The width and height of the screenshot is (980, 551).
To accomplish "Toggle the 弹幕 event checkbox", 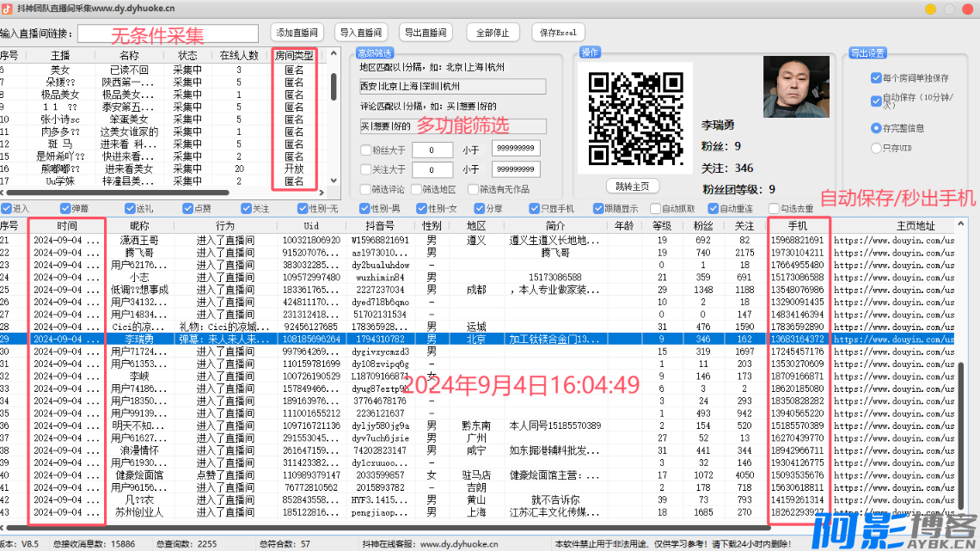I will 65,209.
